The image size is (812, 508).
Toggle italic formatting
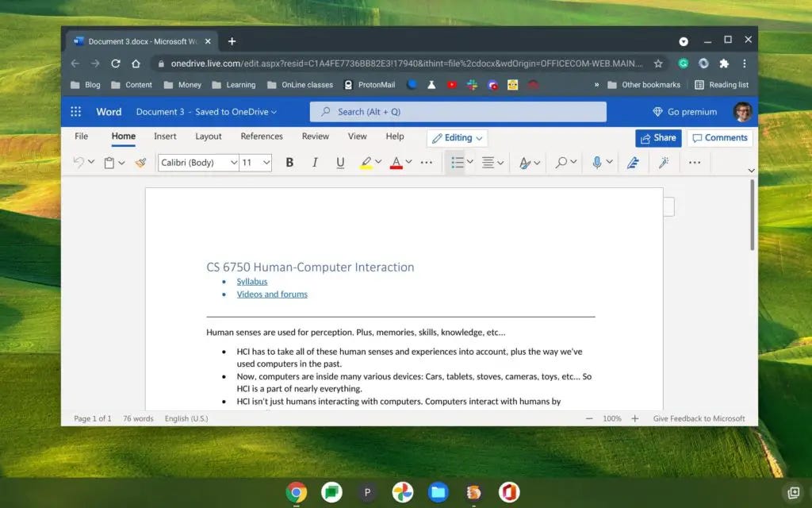314,163
